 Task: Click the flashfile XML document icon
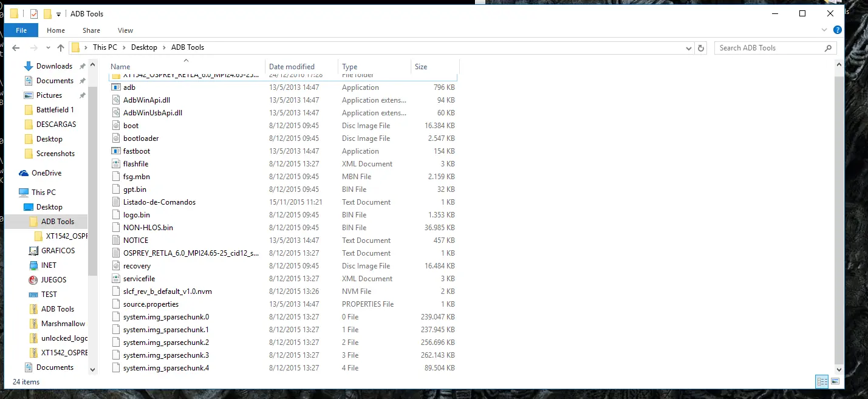117,164
